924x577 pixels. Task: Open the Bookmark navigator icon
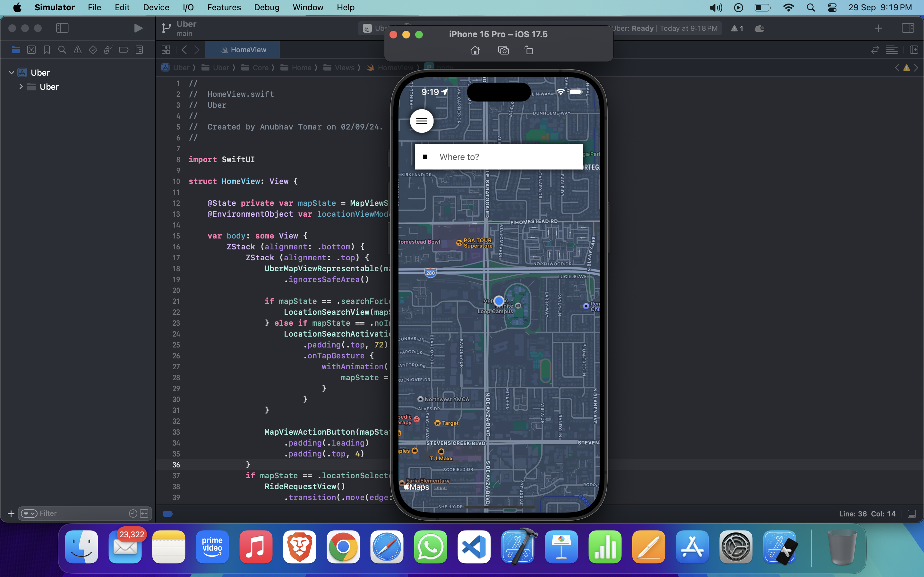[47, 50]
